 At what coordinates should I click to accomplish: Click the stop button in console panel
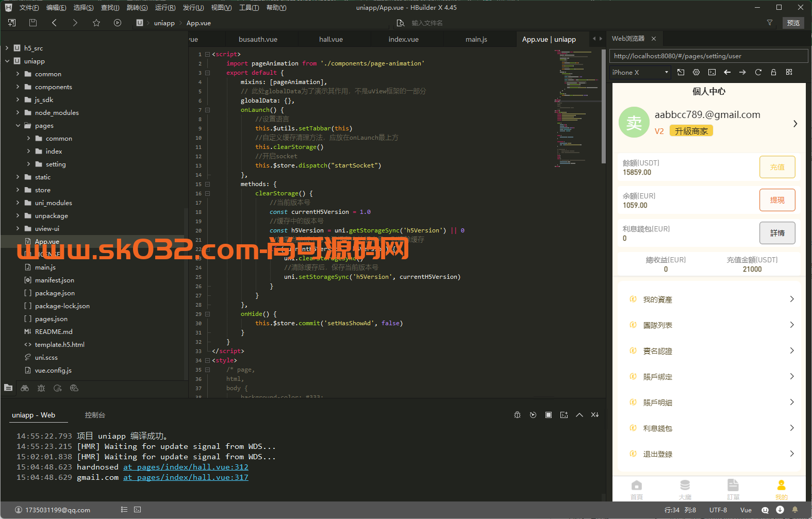click(x=549, y=415)
